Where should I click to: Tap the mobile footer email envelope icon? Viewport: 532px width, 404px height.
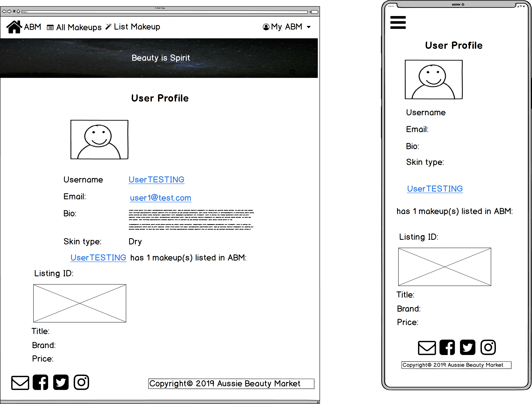[427, 348]
